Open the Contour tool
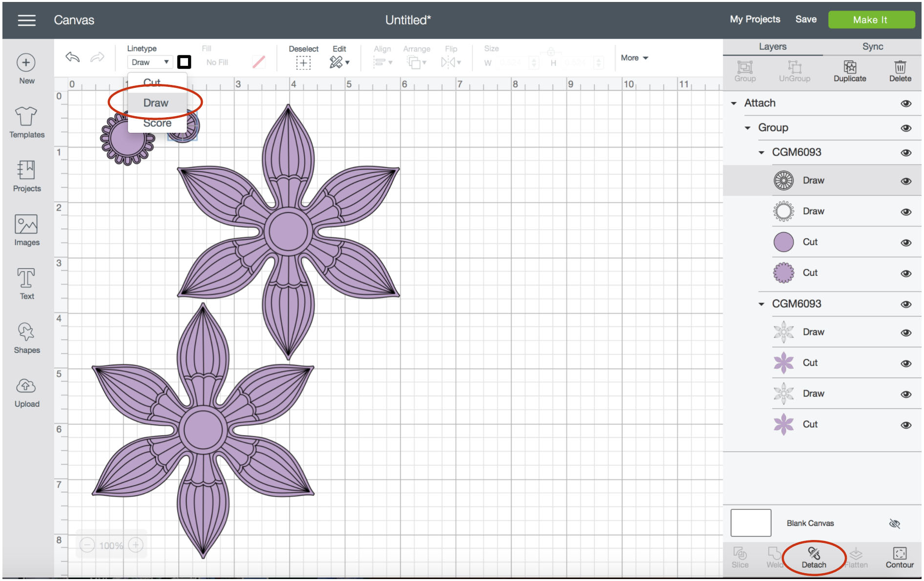The height and width of the screenshot is (581, 924). coord(900,558)
